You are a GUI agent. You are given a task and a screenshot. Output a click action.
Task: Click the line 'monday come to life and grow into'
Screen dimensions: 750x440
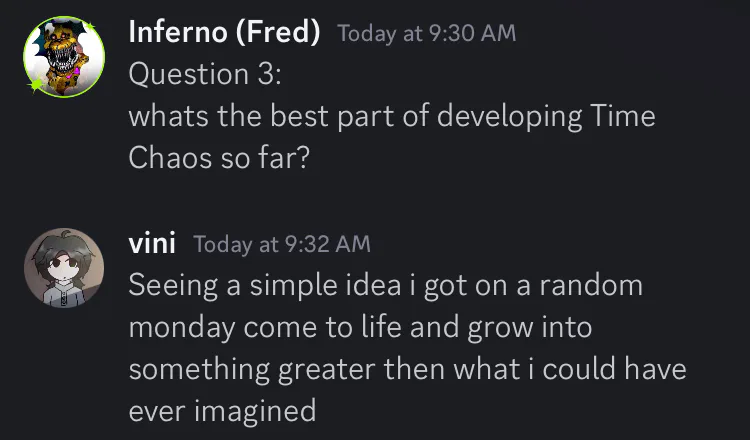pyautogui.click(x=361, y=328)
